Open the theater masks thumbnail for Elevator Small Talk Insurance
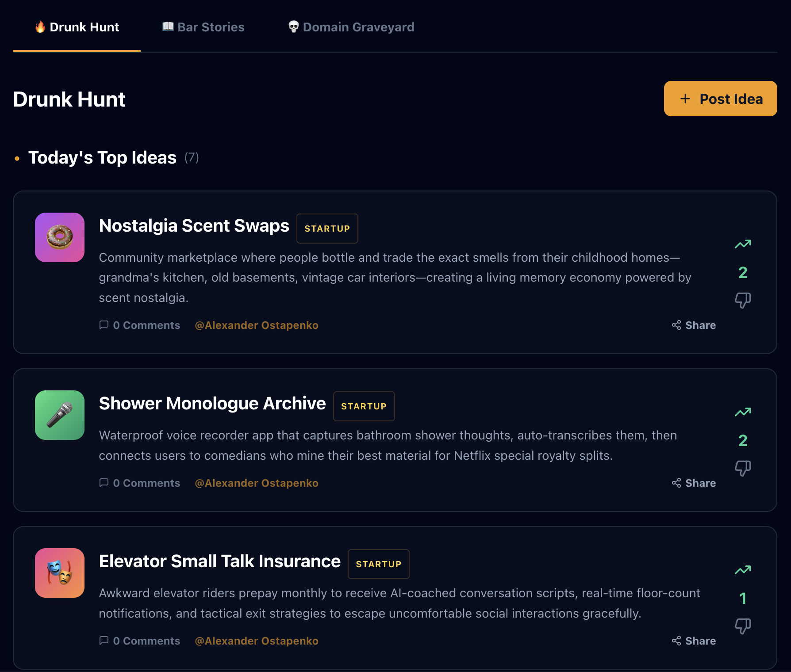The width and height of the screenshot is (791, 672). pos(59,573)
